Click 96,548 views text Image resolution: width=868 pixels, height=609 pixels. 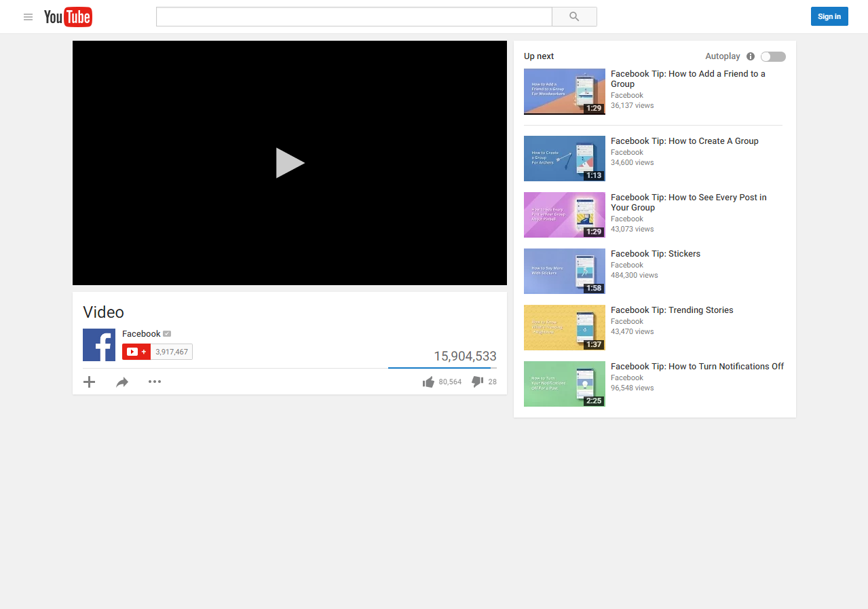633,388
